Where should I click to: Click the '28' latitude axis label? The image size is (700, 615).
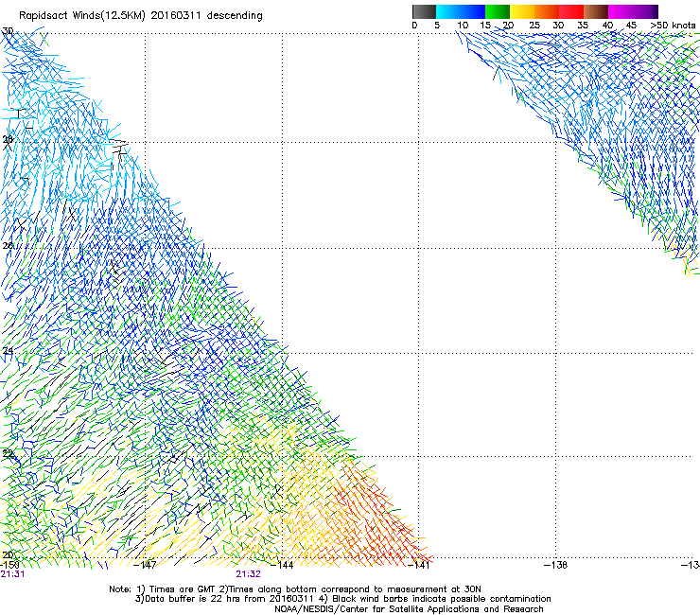pos(8,140)
